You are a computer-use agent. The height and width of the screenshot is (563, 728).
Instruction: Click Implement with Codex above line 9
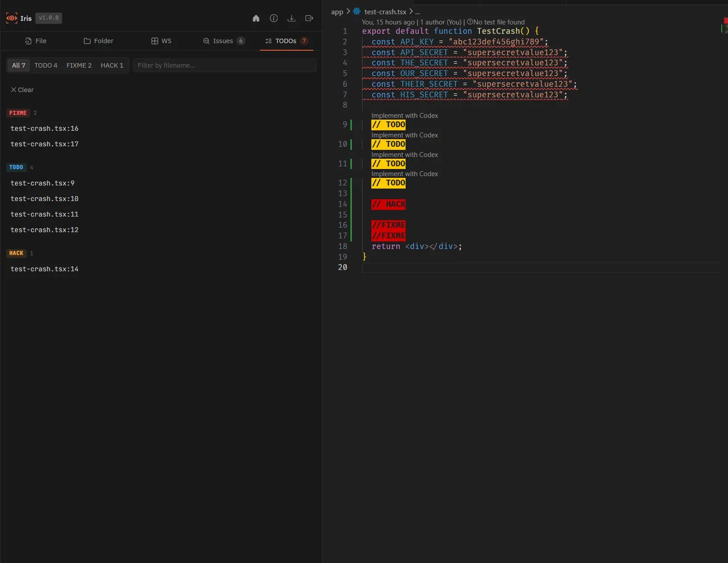tap(405, 116)
